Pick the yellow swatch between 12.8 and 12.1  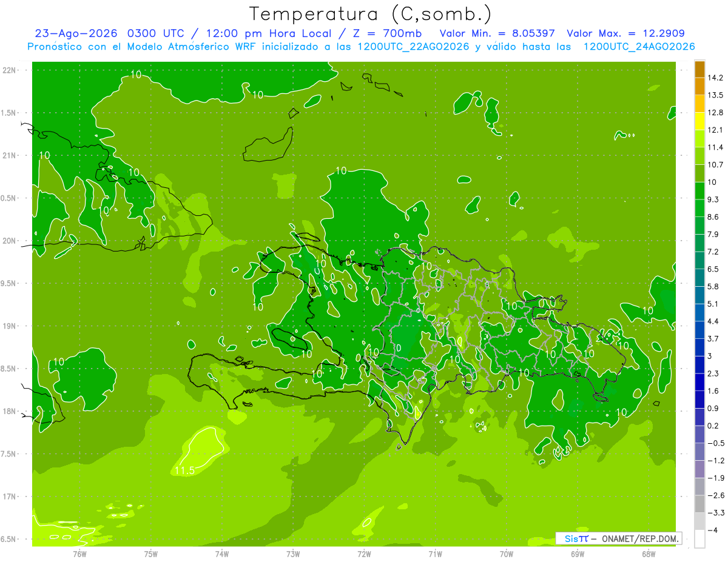coord(699,121)
